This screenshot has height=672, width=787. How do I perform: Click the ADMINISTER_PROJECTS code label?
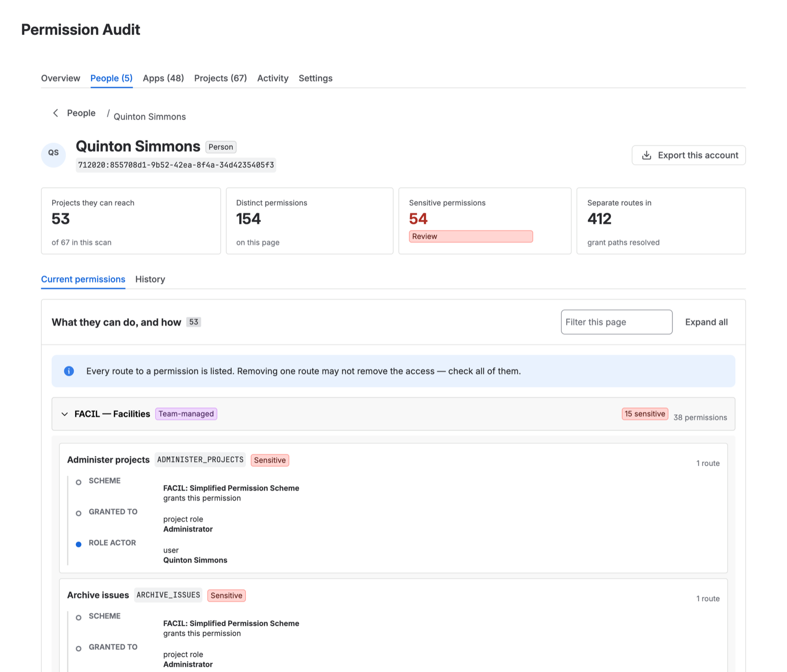point(200,460)
